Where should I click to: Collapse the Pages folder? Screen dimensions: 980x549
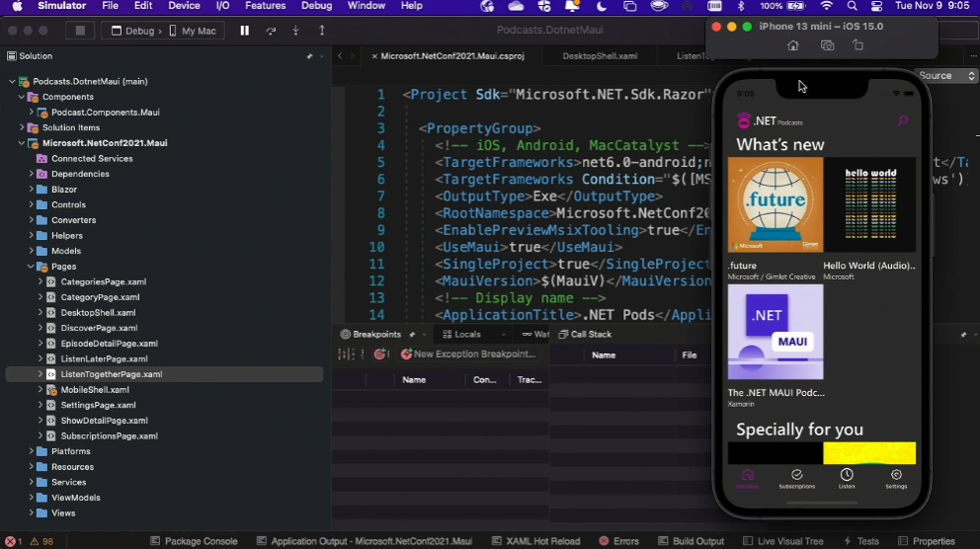(x=31, y=267)
